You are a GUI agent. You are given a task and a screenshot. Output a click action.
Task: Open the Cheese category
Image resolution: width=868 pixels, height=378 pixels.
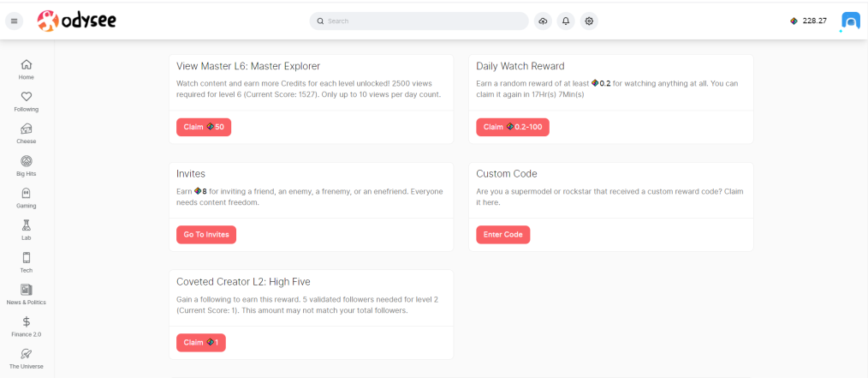(x=26, y=134)
